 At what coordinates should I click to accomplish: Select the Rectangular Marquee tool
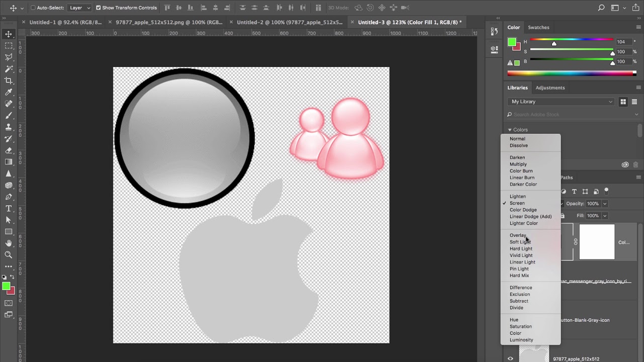[9, 46]
